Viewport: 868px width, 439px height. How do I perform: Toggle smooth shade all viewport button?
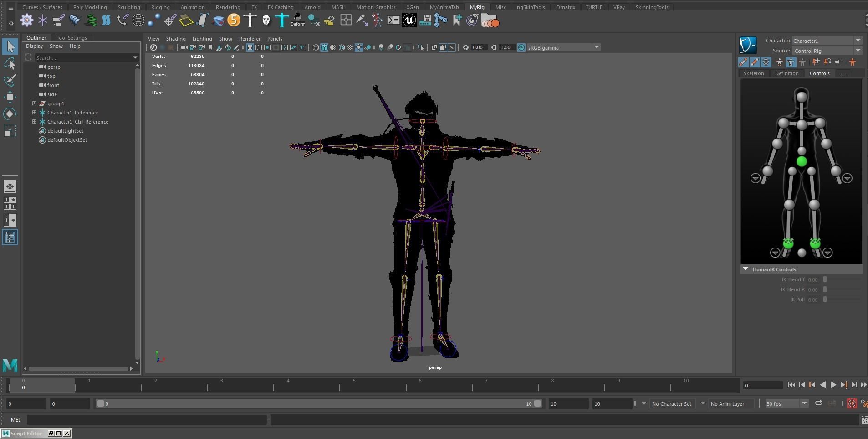pyautogui.click(x=324, y=47)
